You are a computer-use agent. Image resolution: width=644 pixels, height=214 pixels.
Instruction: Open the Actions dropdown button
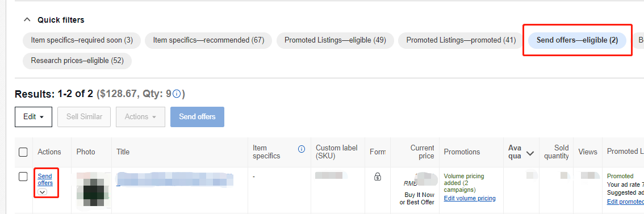point(140,117)
